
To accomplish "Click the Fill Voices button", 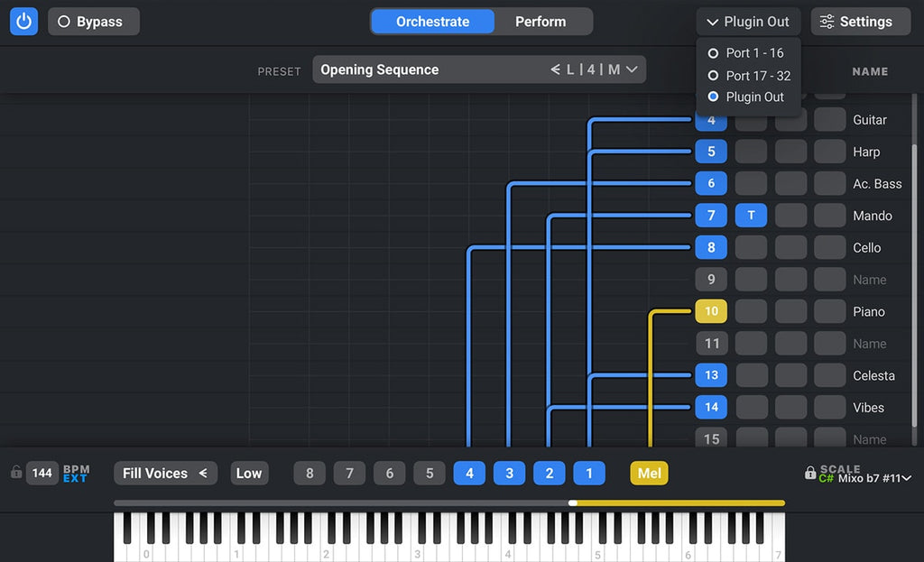I will [165, 473].
